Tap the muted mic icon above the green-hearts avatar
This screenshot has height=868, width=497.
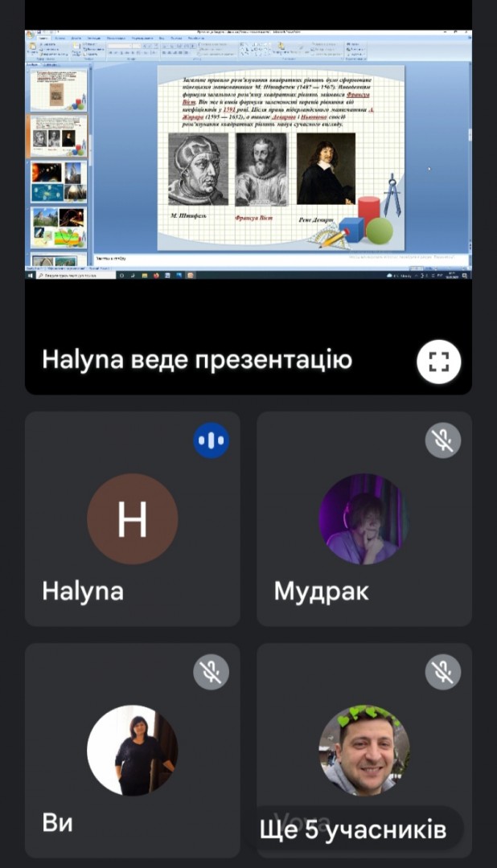click(442, 671)
